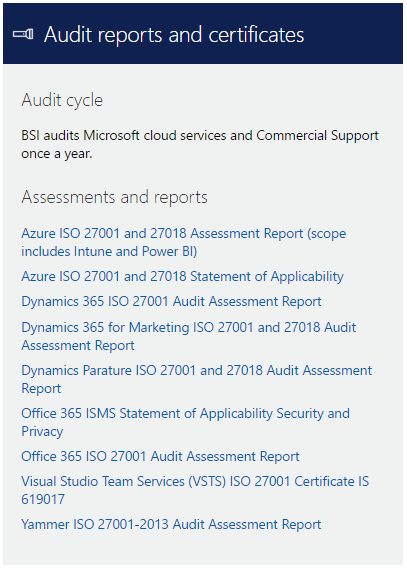
Task: Click the 'includes Intune and Power BI)' link line
Action: pos(109,251)
